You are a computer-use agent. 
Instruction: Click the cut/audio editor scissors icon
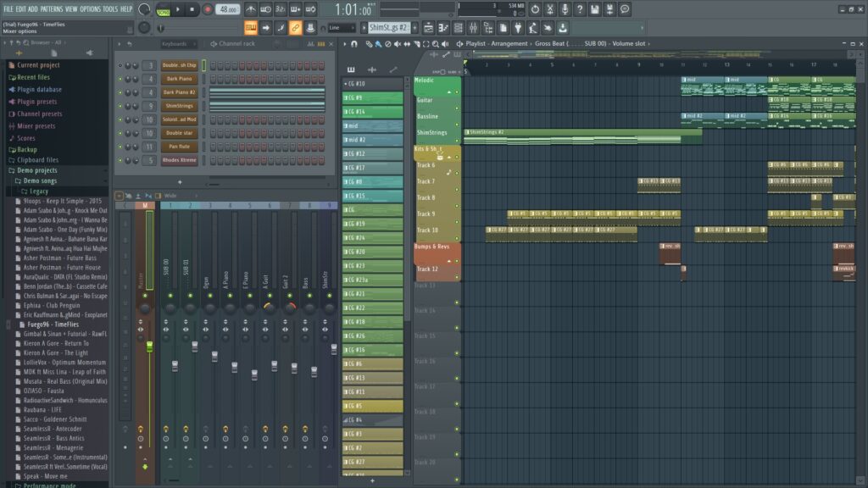(x=549, y=9)
